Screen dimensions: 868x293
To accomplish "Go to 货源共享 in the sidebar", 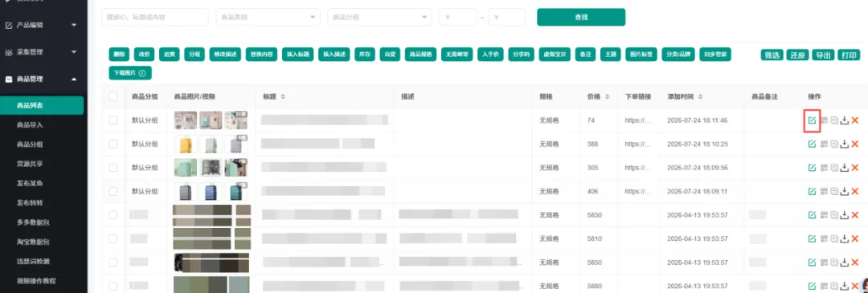I will [x=30, y=164].
